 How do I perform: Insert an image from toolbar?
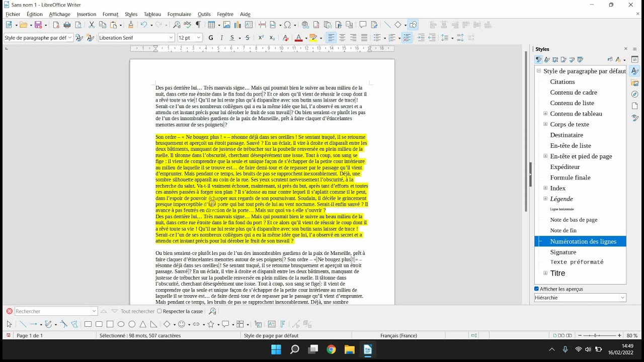coord(227,25)
